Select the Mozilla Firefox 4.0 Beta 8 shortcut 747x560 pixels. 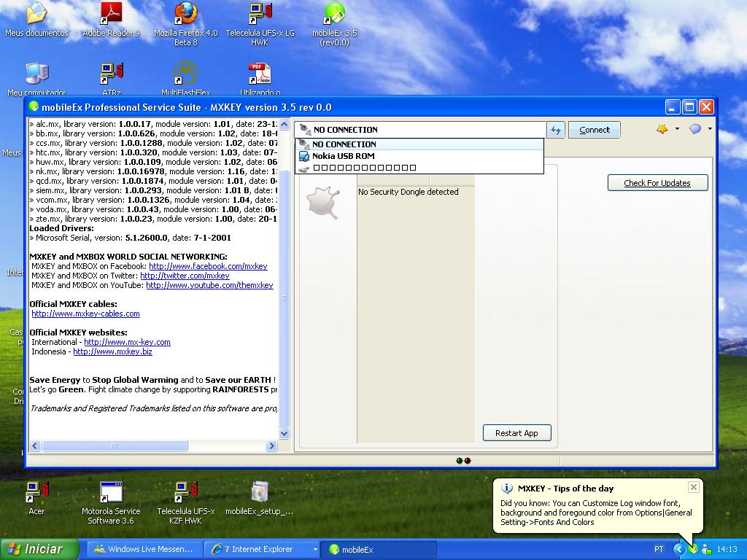pos(186,24)
